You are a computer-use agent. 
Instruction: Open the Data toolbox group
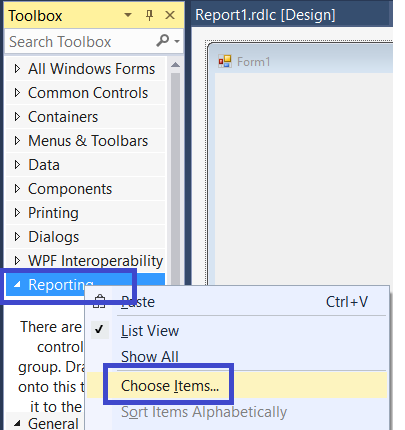point(85,165)
